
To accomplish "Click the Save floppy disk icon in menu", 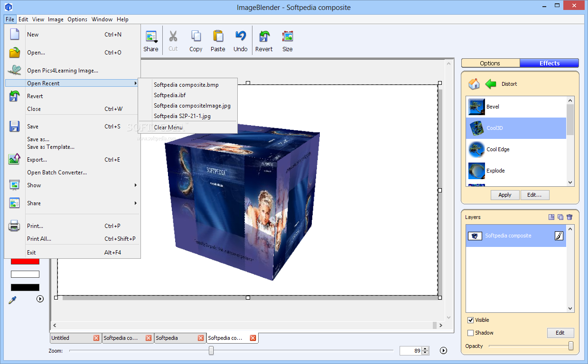I will point(15,127).
